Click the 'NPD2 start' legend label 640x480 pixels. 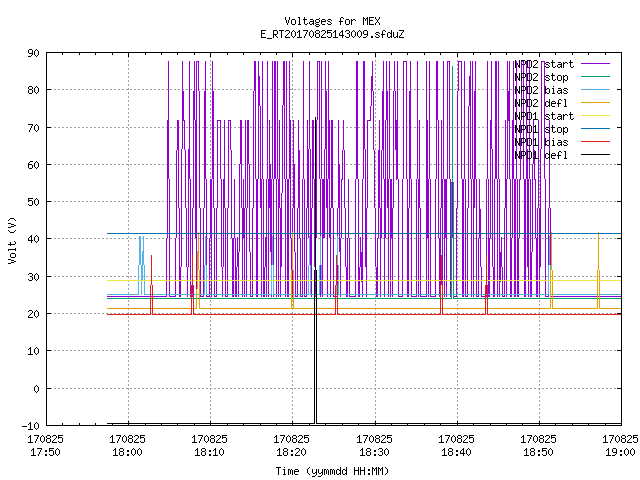click(544, 64)
